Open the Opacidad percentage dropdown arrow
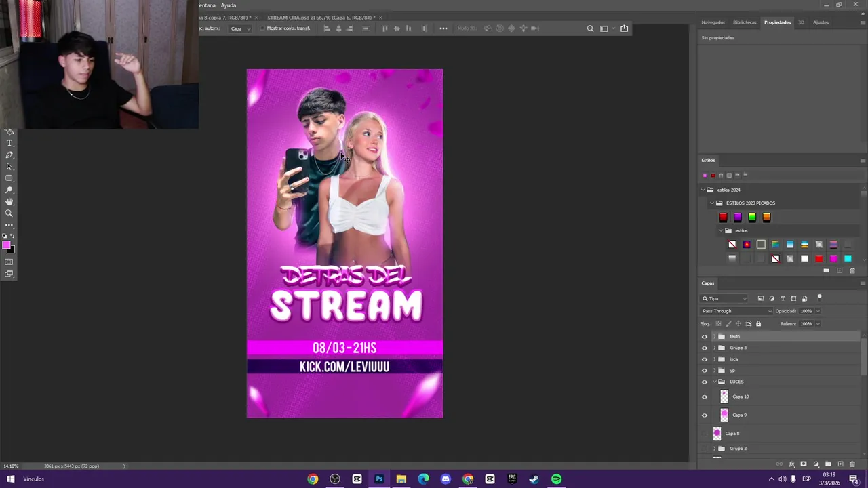This screenshot has height=488, width=868. (x=817, y=311)
